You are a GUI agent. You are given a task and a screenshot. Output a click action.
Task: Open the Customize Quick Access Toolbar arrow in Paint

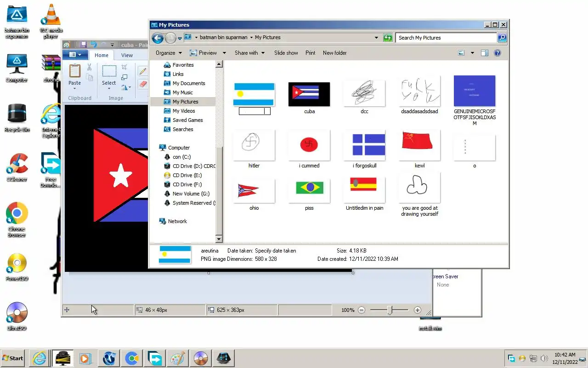click(x=112, y=45)
